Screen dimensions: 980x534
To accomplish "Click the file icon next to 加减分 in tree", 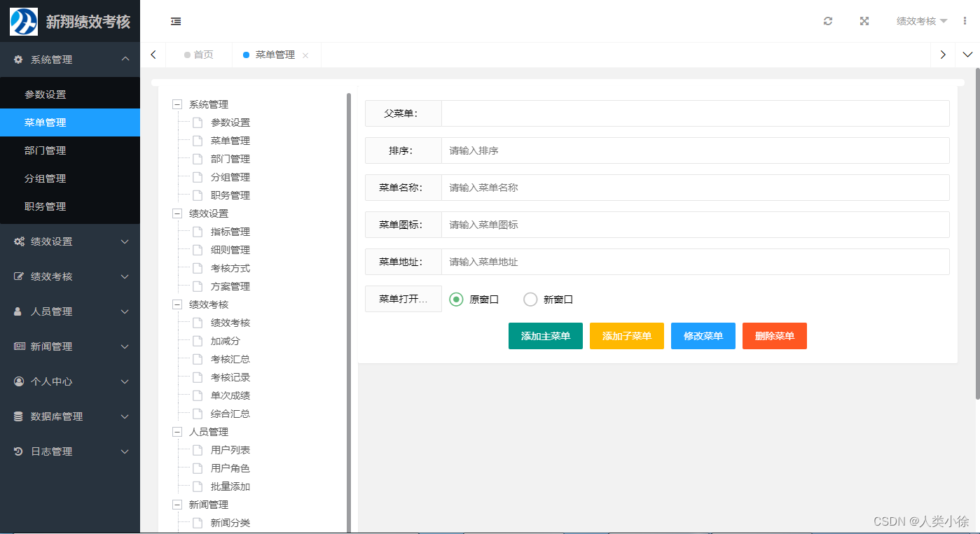I will point(198,341).
